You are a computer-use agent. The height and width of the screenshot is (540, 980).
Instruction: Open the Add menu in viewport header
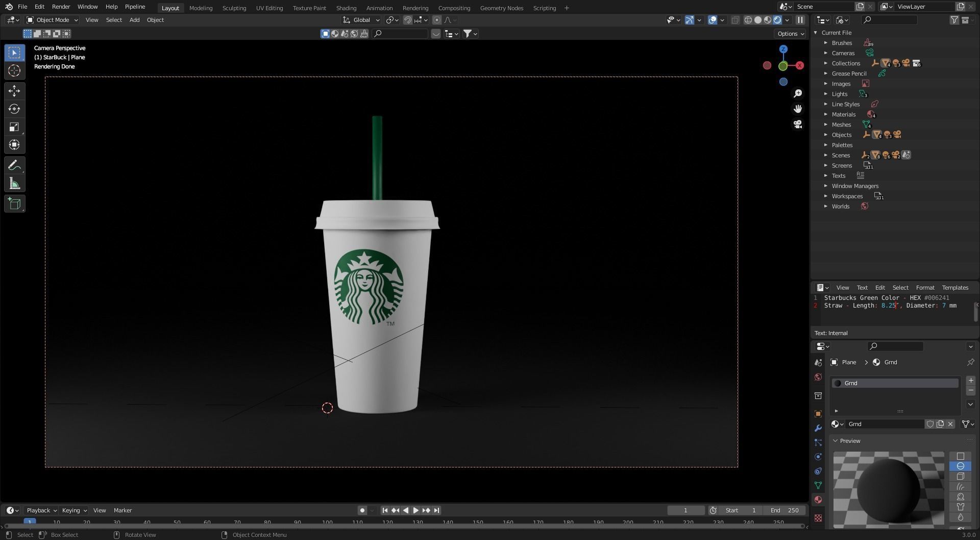pyautogui.click(x=134, y=20)
